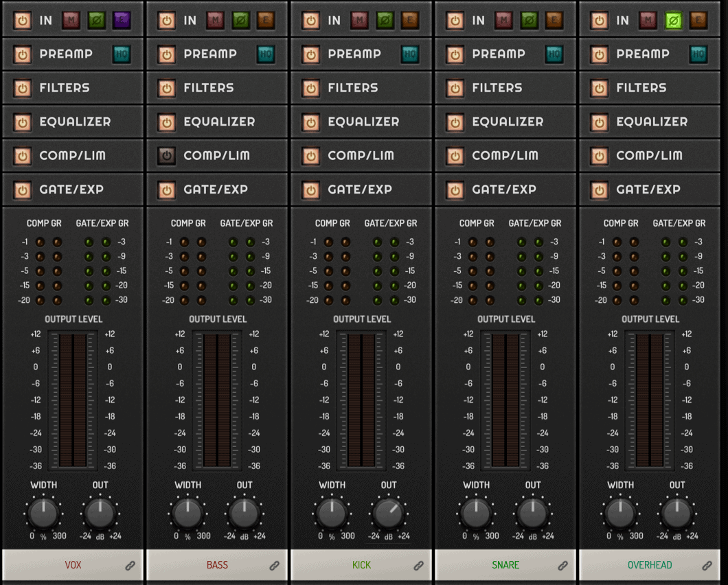The image size is (728, 585).
Task: Click the purple E button on VOX
Action: (x=122, y=21)
